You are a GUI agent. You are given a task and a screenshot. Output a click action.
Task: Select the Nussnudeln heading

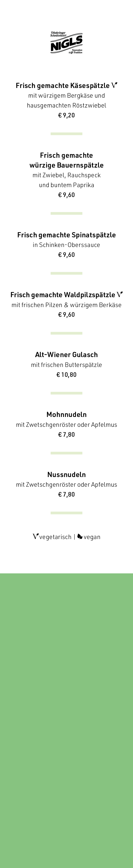coord(66,474)
